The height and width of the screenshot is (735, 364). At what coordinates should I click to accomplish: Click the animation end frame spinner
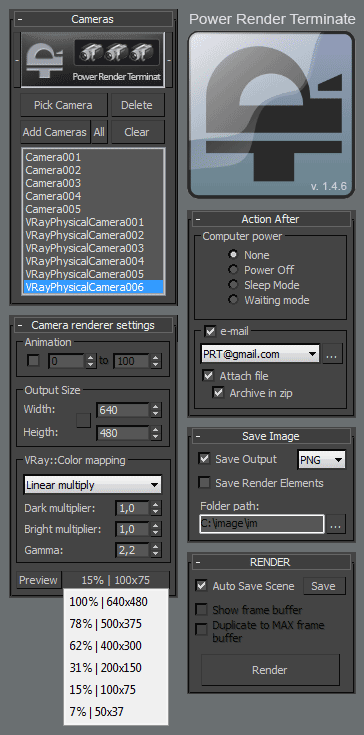[x=156, y=361]
